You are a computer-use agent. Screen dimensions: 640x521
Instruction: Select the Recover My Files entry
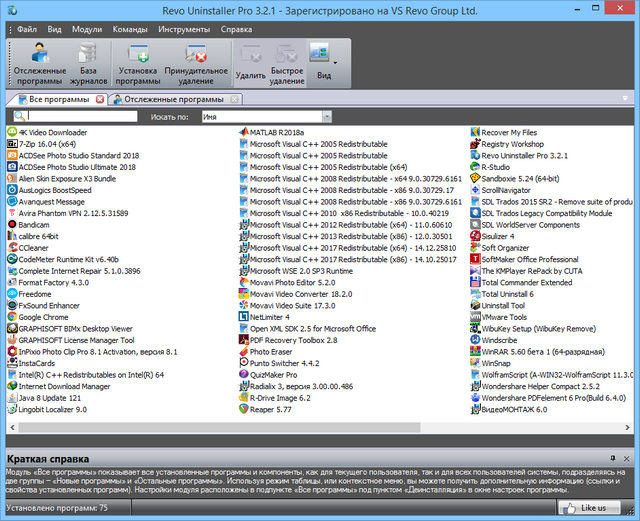503,132
